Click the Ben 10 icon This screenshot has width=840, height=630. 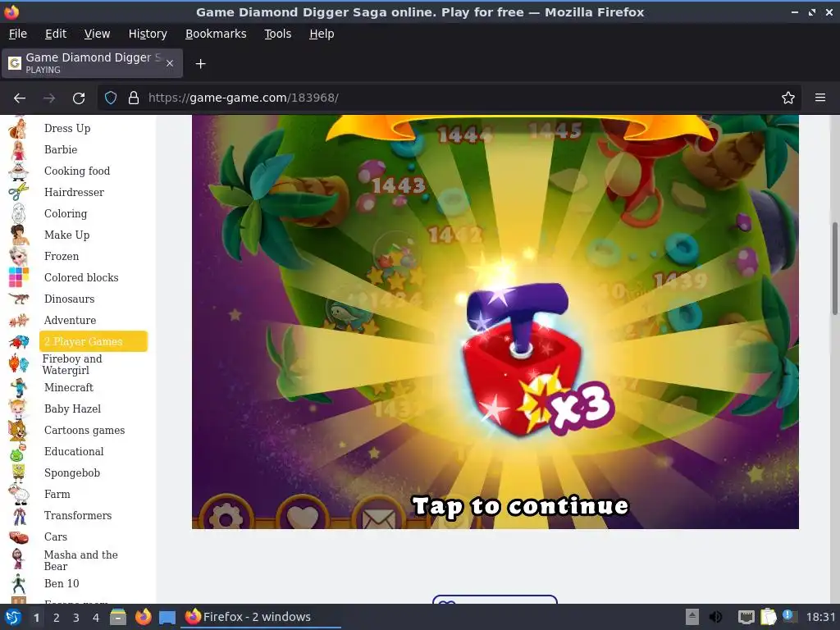coord(18,583)
